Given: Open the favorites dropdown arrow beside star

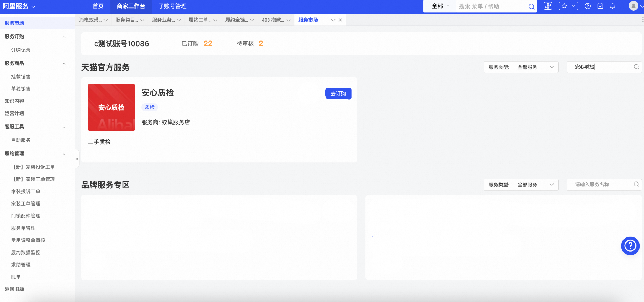Looking at the screenshot, I should [574, 6].
